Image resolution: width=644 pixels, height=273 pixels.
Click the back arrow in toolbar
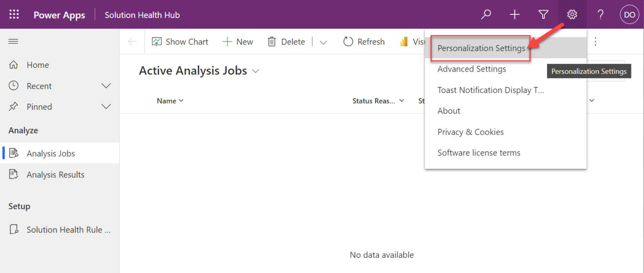[x=132, y=42]
